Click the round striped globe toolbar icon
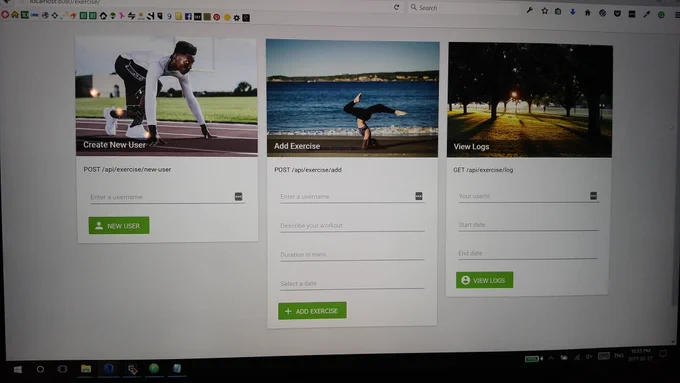The image size is (680, 383). point(602,13)
